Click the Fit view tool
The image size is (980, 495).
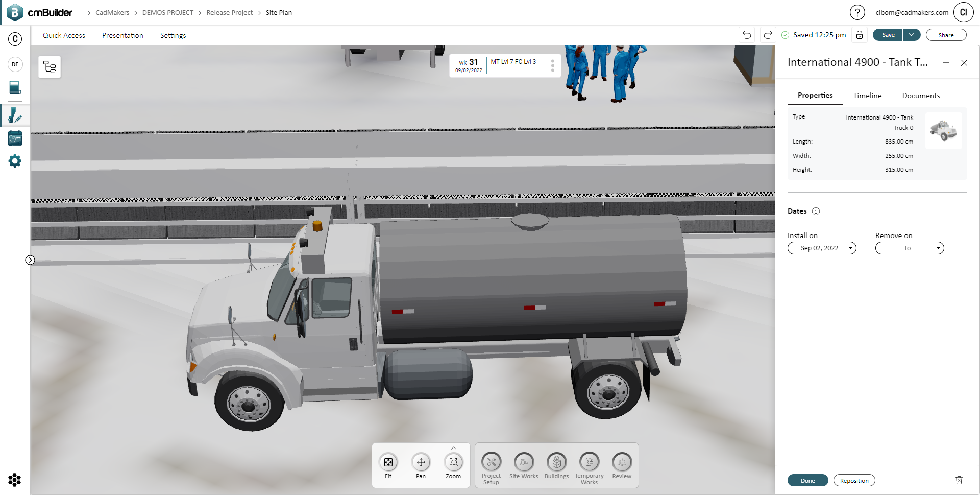click(x=388, y=466)
